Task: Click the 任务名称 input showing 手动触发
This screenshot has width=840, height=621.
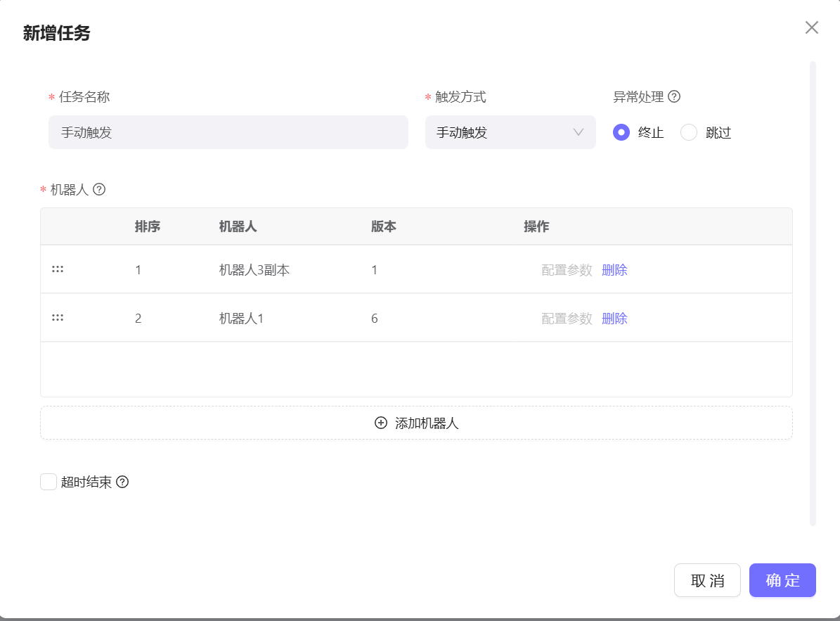Action: [x=228, y=132]
